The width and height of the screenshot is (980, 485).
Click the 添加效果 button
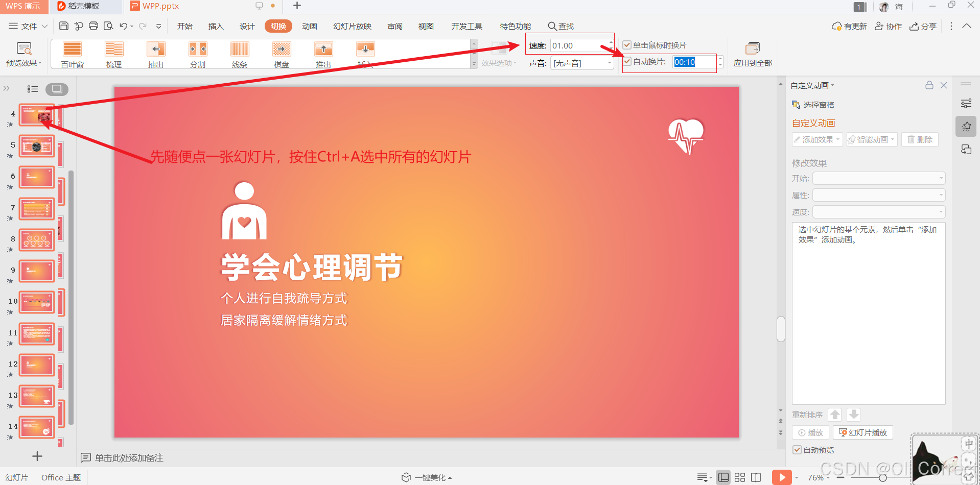tap(817, 139)
